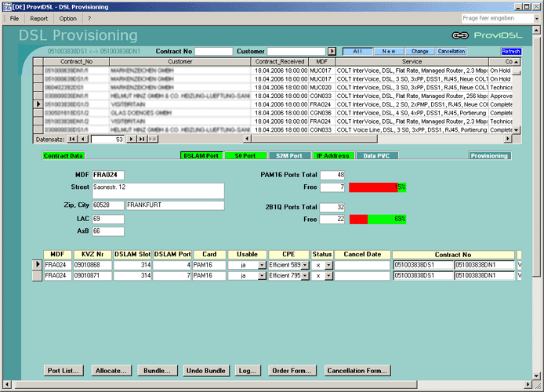This screenshot has height=392, width=544.
Task: Click the new record navigator button
Action: pyautogui.click(x=153, y=139)
